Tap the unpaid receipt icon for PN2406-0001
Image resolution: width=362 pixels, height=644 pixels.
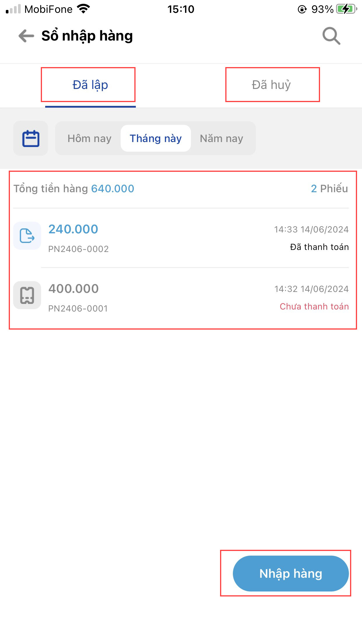coord(27,295)
